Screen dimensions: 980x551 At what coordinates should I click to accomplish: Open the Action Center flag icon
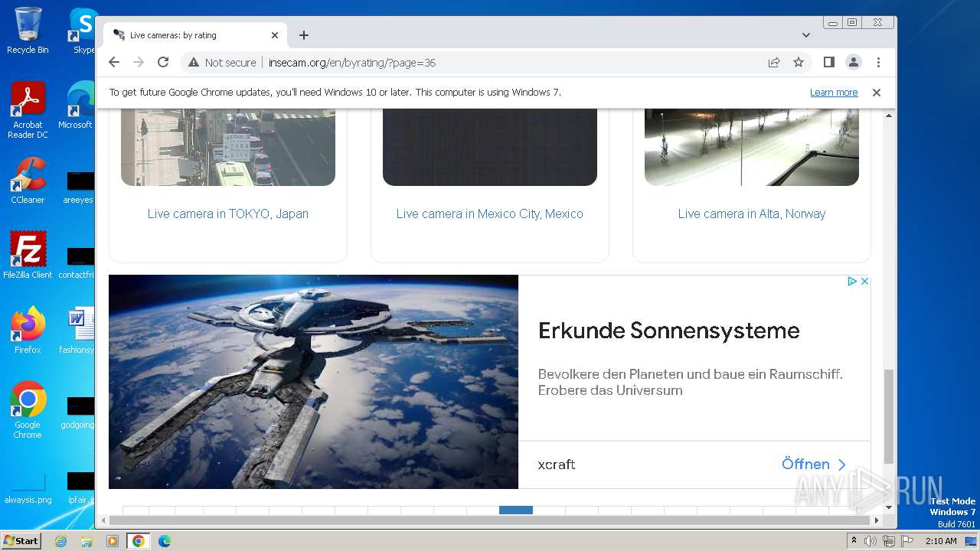906,541
